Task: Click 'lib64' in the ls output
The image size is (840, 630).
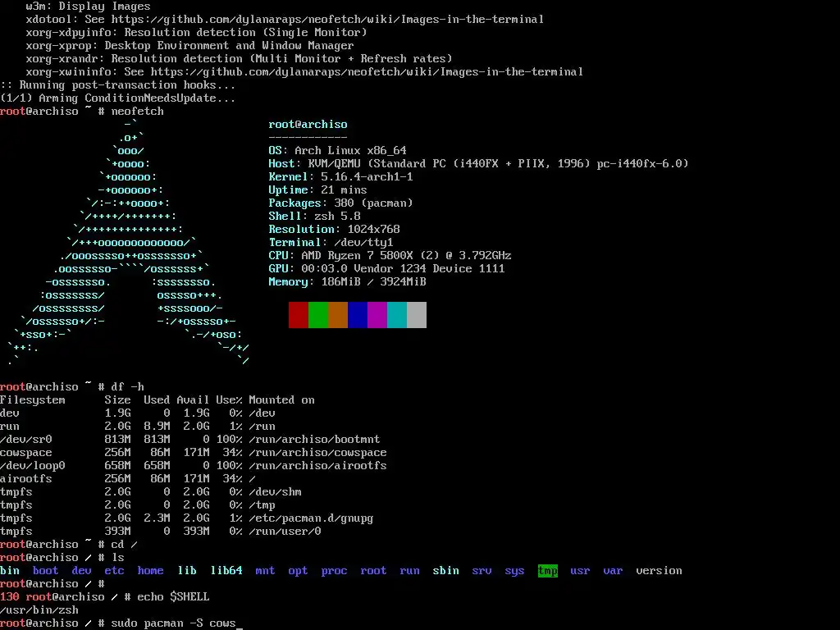Action: (x=226, y=571)
